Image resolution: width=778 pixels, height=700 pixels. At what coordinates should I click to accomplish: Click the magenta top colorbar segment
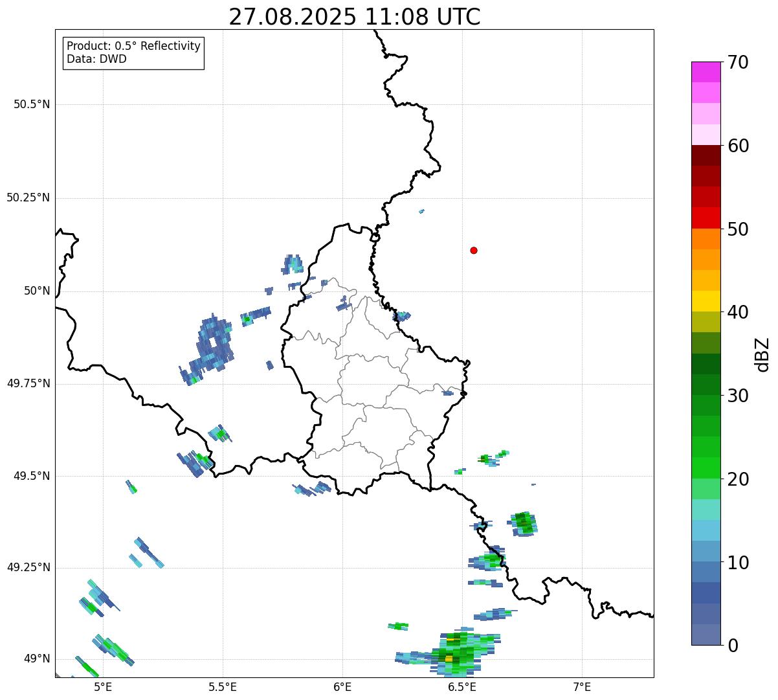pyautogui.click(x=706, y=72)
